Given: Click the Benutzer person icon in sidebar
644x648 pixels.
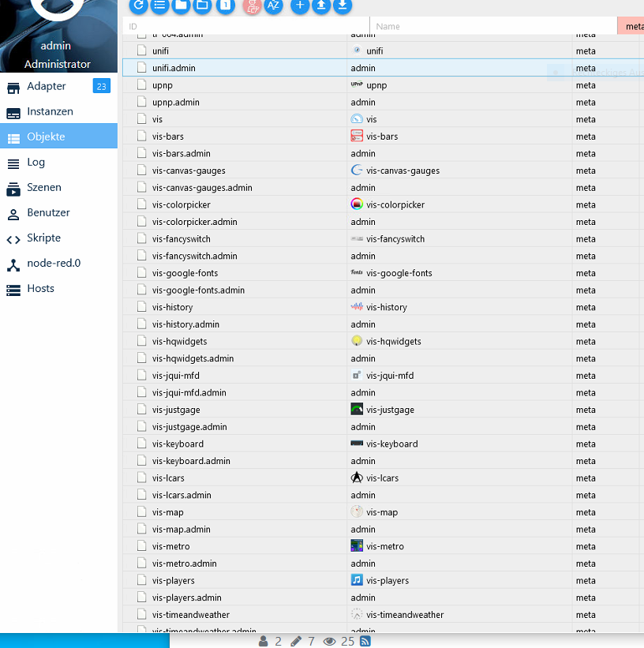Looking at the screenshot, I should pyautogui.click(x=13, y=215).
